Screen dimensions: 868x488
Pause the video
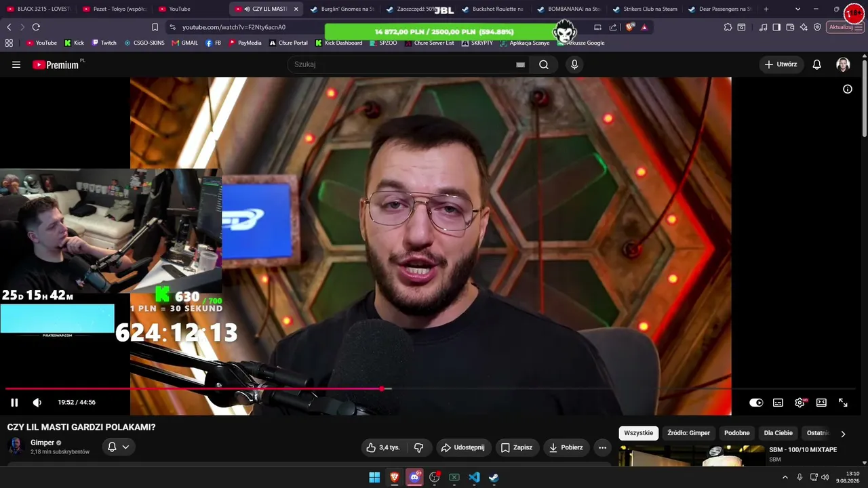(14, 403)
